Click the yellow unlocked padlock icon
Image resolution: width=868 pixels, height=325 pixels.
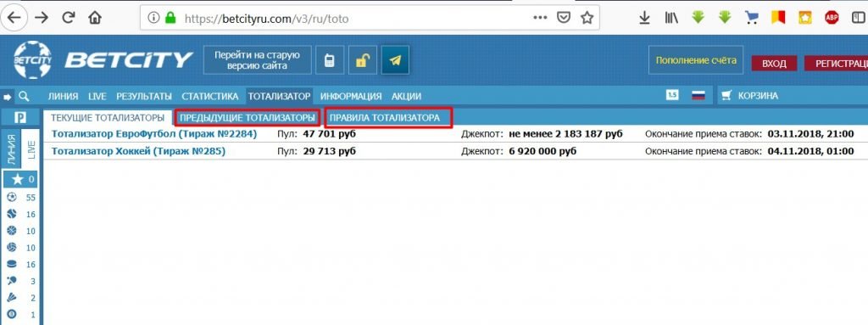363,60
